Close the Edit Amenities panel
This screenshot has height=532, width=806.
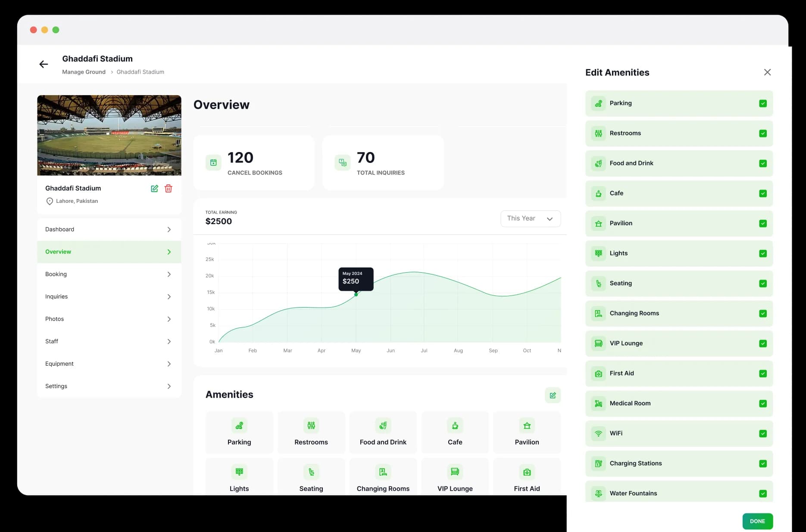(767, 72)
